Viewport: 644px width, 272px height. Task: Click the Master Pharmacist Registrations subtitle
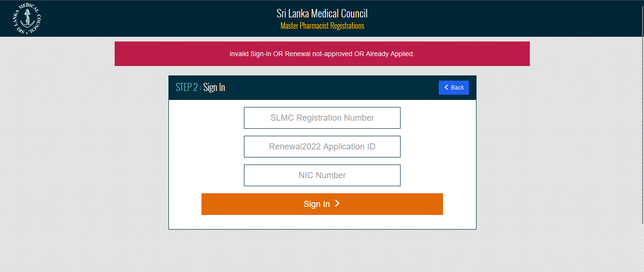coord(322,26)
